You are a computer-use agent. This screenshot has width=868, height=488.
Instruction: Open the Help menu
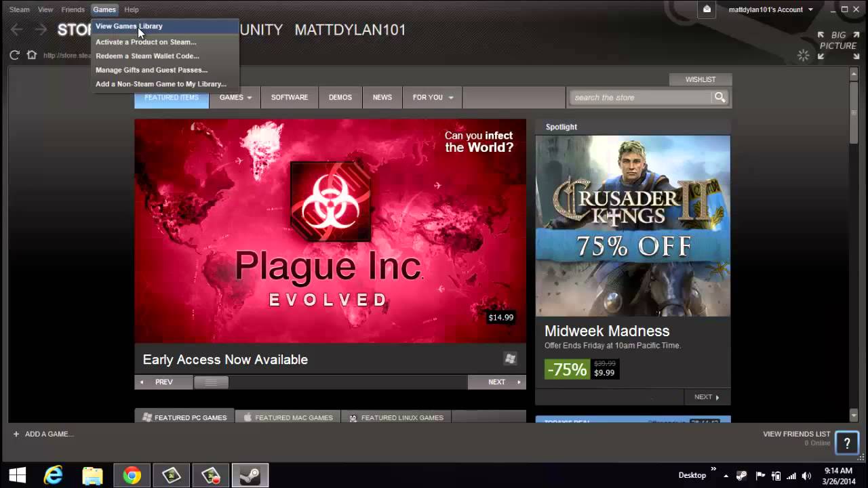[132, 9]
